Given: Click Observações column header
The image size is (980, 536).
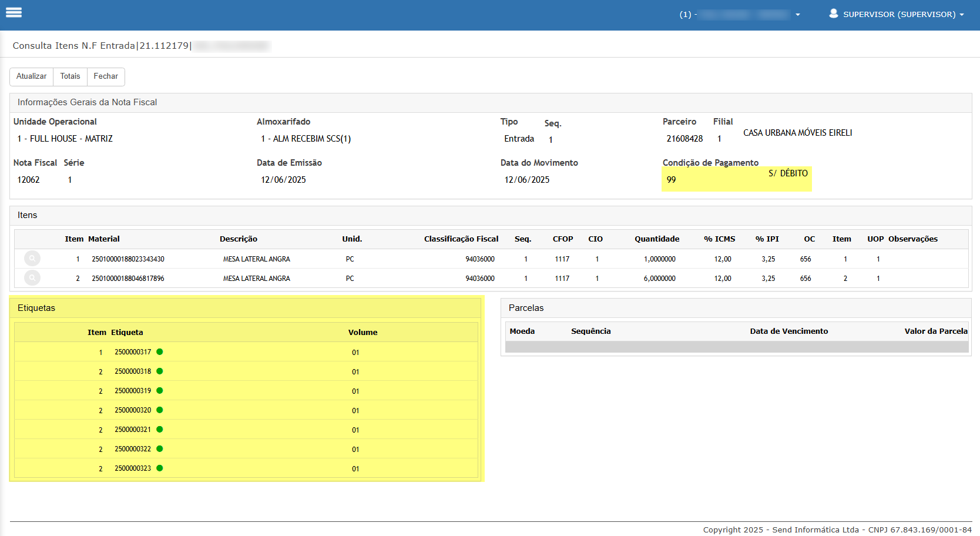Looking at the screenshot, I should (x=913, y=239).
